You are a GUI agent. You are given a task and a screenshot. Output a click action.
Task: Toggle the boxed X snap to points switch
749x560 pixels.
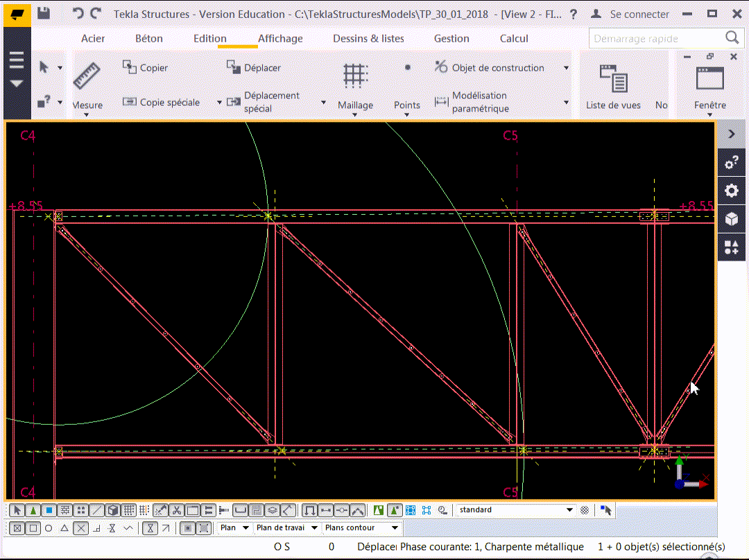[x=17, y=528]
